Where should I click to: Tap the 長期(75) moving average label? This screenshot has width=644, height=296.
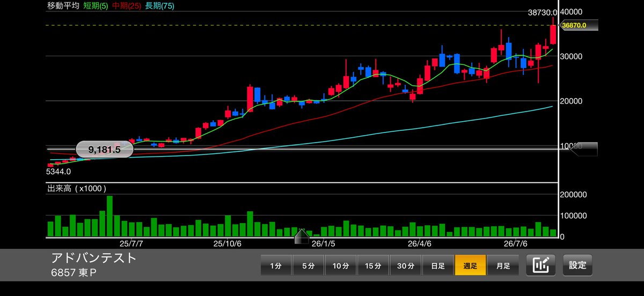click(159, 6)
